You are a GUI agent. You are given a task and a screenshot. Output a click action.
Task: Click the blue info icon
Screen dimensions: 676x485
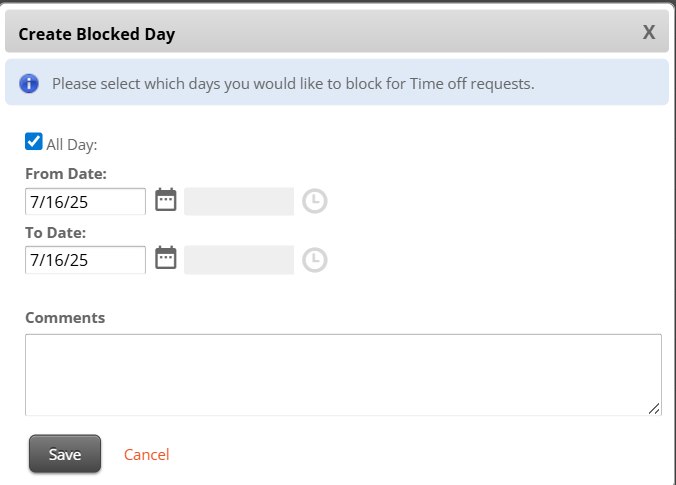point(29,84)
